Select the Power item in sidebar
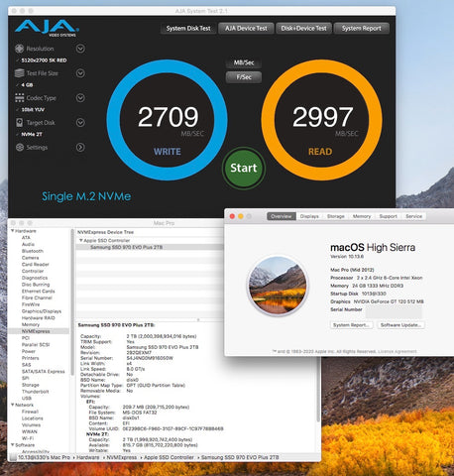The image size is (454, 476). 29,351
